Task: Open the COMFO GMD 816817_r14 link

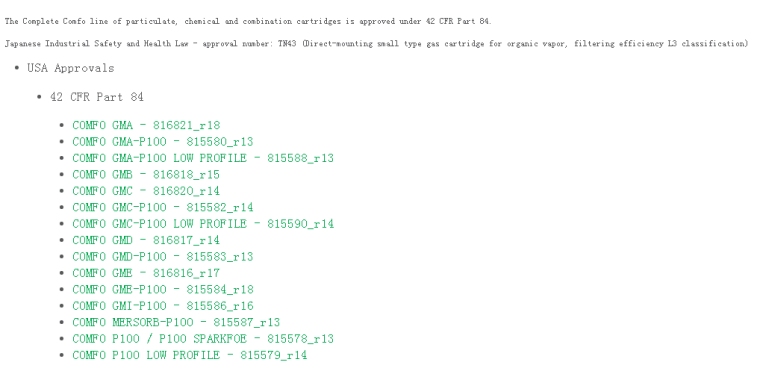Action: (146, 240)
